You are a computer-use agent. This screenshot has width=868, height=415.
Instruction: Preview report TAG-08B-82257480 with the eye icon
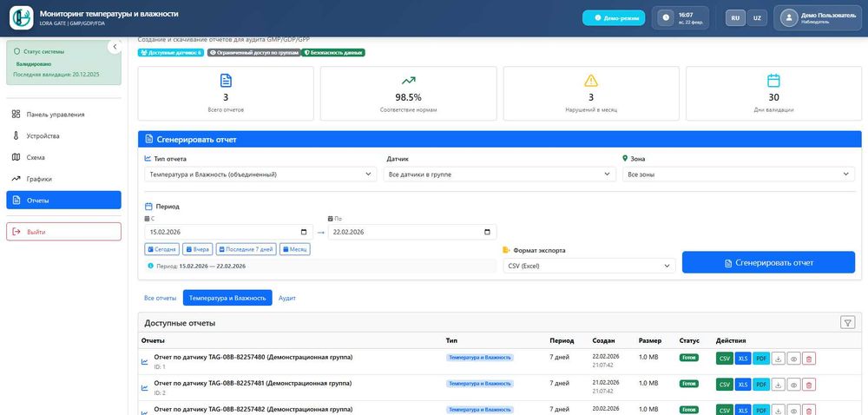point(793,359)
